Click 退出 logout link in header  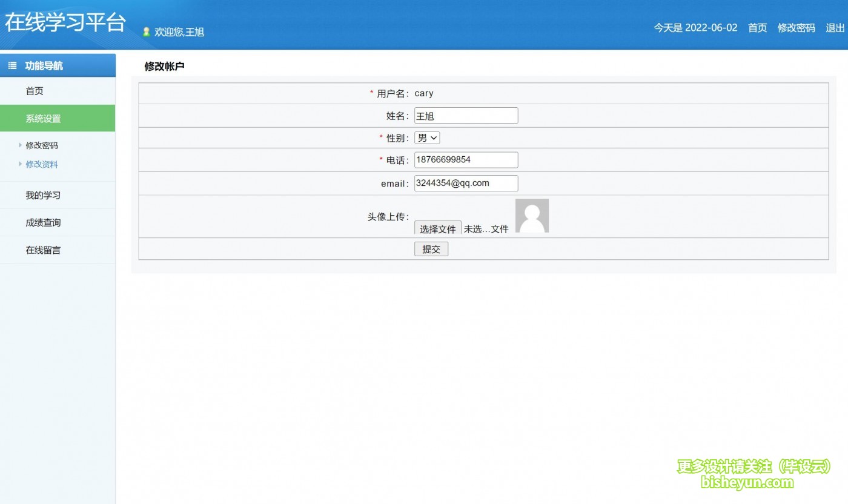(835, 28)
